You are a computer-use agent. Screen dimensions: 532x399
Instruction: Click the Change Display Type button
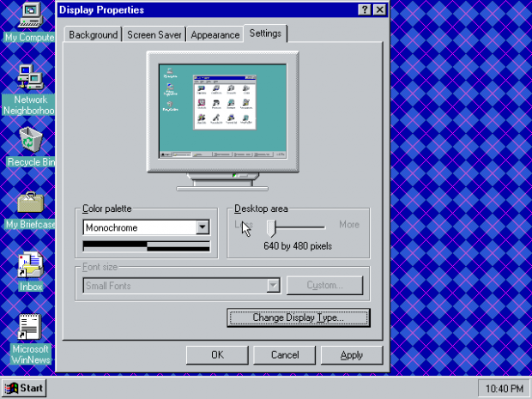(x=299, y=317)
